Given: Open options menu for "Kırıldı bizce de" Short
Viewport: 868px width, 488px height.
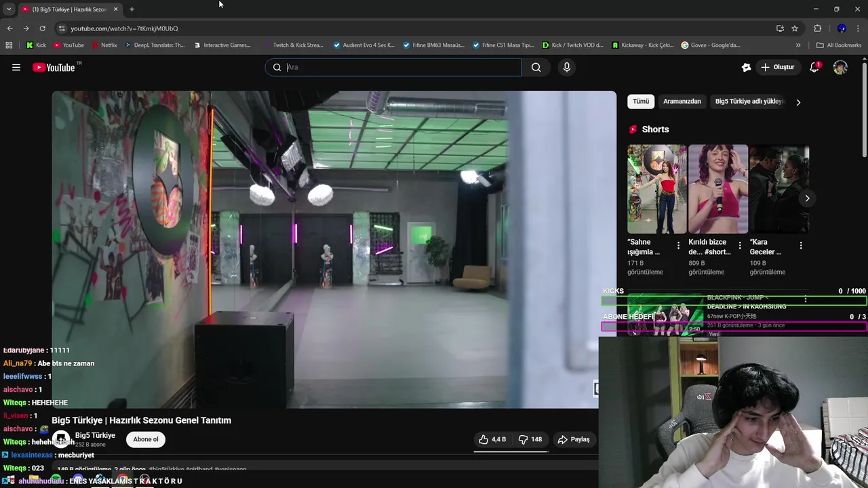Looking at the screenshot, I should (x=740, y=245).
